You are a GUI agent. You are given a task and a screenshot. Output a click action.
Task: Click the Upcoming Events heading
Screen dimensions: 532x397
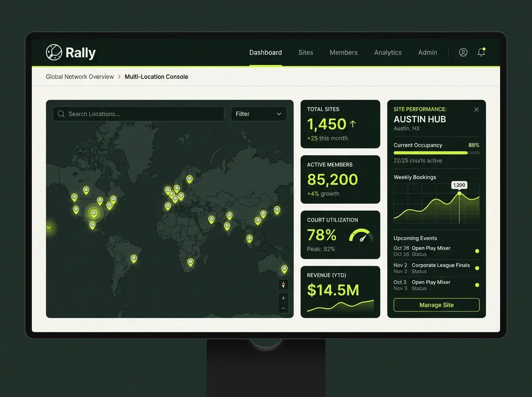[415, 238]
